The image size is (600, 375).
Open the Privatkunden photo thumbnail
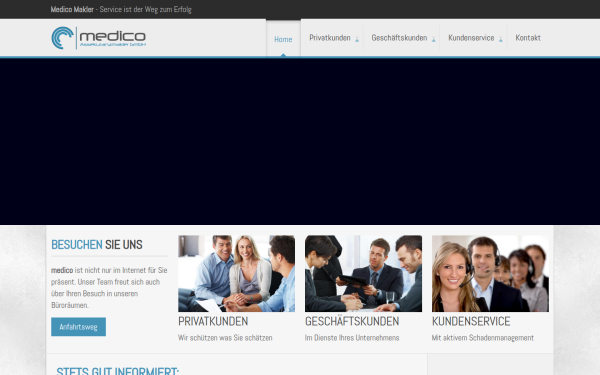236,274
